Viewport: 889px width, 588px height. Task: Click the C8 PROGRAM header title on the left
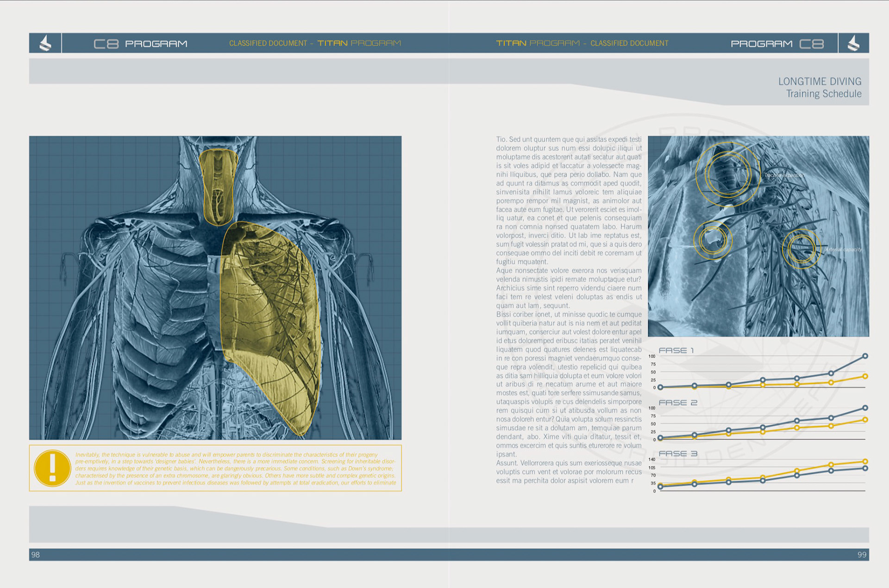140,44
